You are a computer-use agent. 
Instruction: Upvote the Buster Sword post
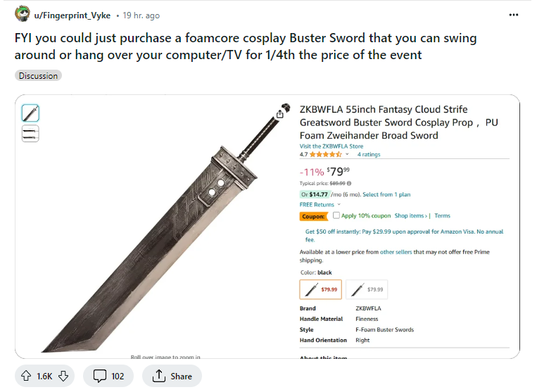(27, 377)
